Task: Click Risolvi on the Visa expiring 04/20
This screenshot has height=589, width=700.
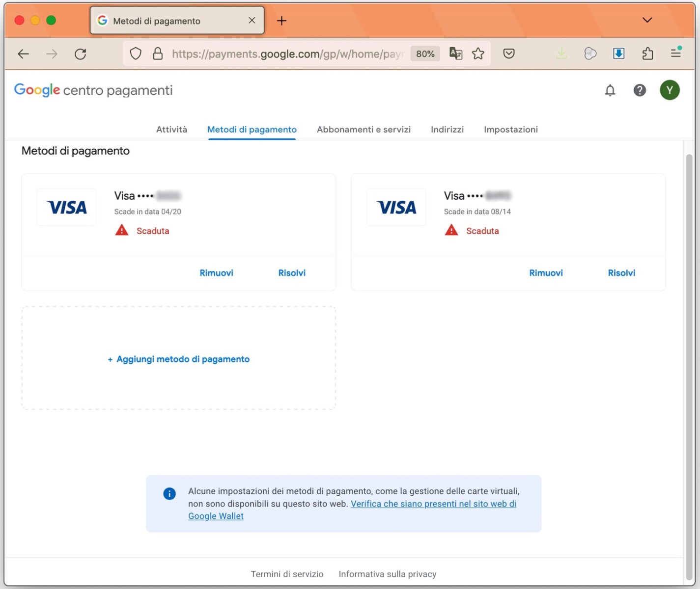Action: [x=292, y=273]
